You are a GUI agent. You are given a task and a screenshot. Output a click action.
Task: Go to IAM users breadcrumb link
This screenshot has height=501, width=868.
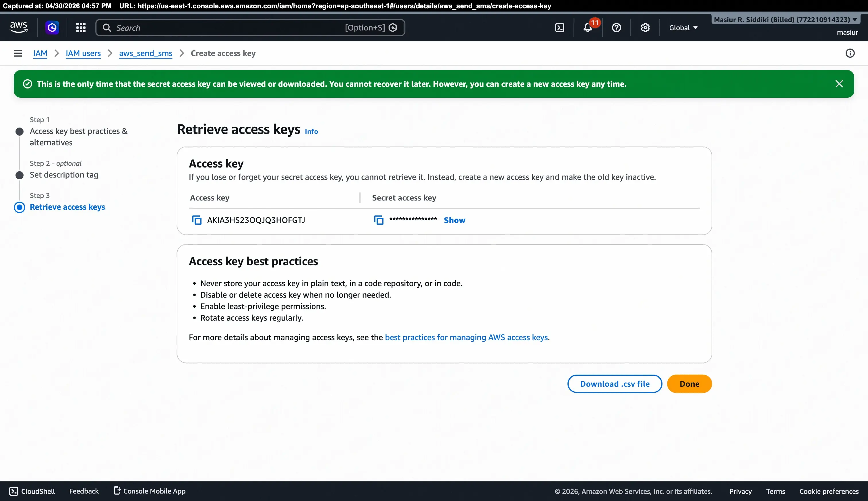point(83,53)
